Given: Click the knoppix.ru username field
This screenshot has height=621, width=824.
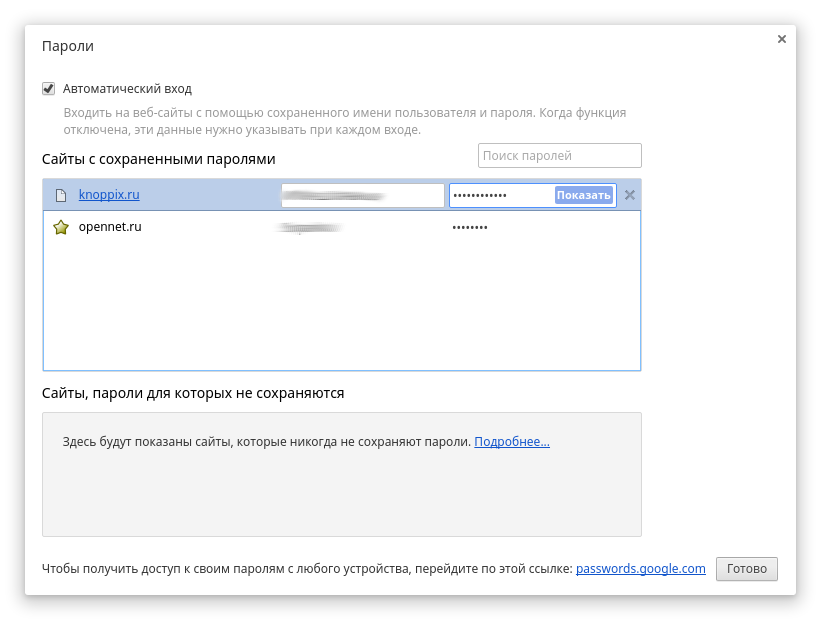Looking at the screenshot, I should click(x=360, y=195).
